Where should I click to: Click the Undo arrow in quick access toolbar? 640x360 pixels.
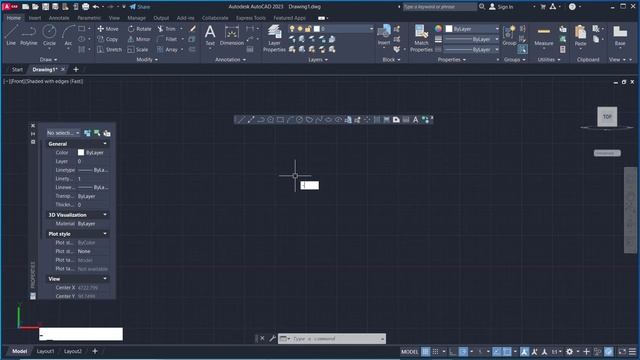(x=96, y=7)
